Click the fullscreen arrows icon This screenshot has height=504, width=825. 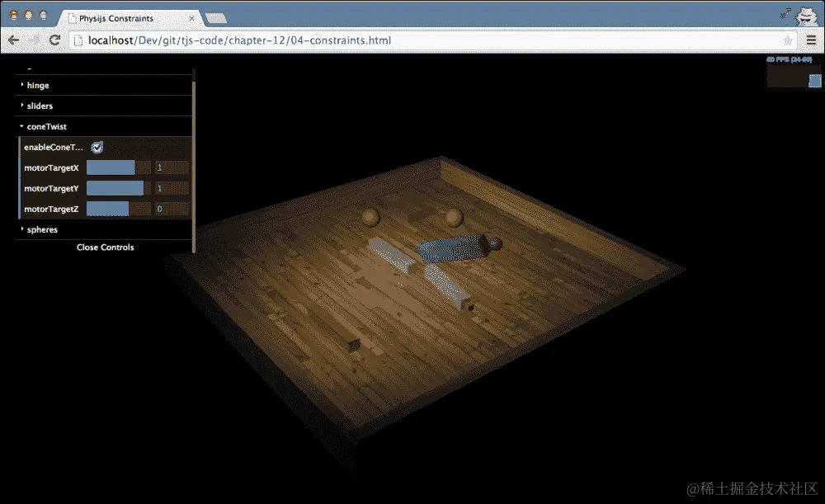[x=785, y=14]
